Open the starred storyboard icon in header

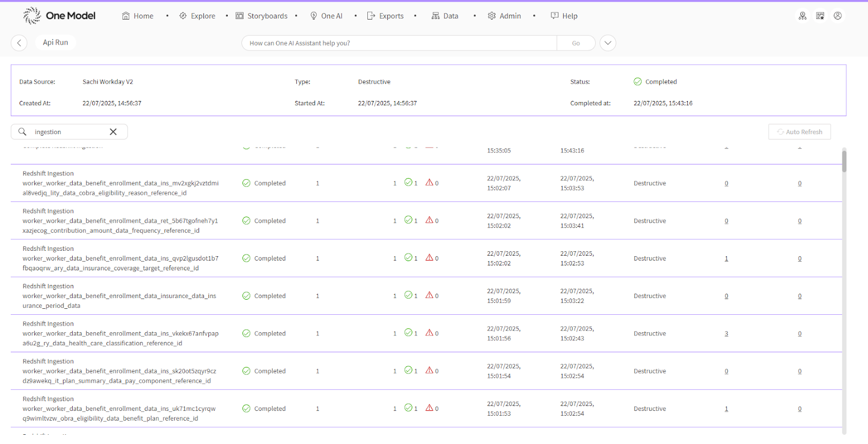coord(820,16)
